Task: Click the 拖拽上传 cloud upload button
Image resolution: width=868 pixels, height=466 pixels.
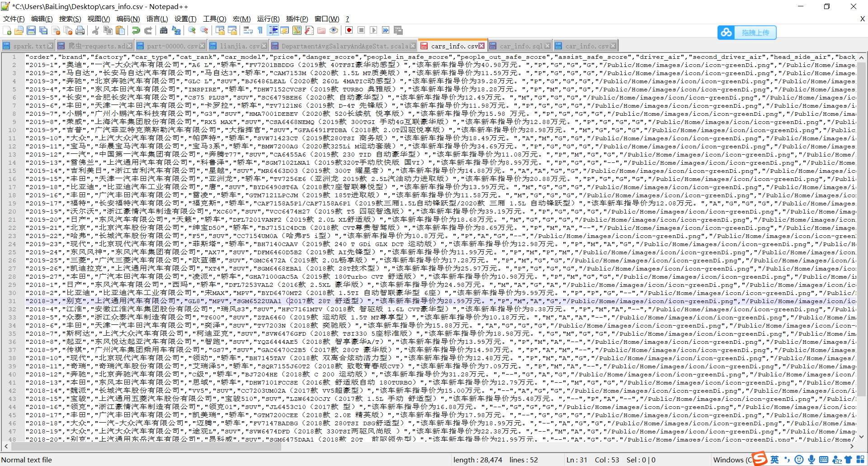Action: tap(747, 33)
